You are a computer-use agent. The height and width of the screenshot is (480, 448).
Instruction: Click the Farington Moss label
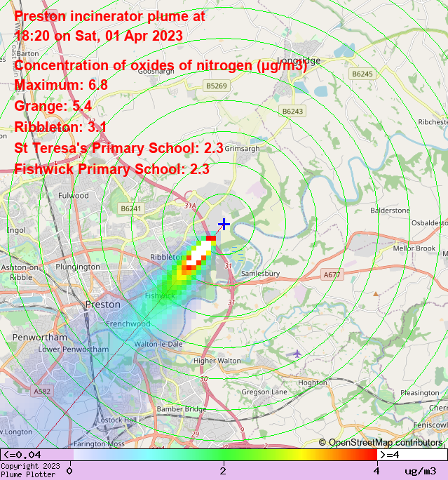coord(99,444)
